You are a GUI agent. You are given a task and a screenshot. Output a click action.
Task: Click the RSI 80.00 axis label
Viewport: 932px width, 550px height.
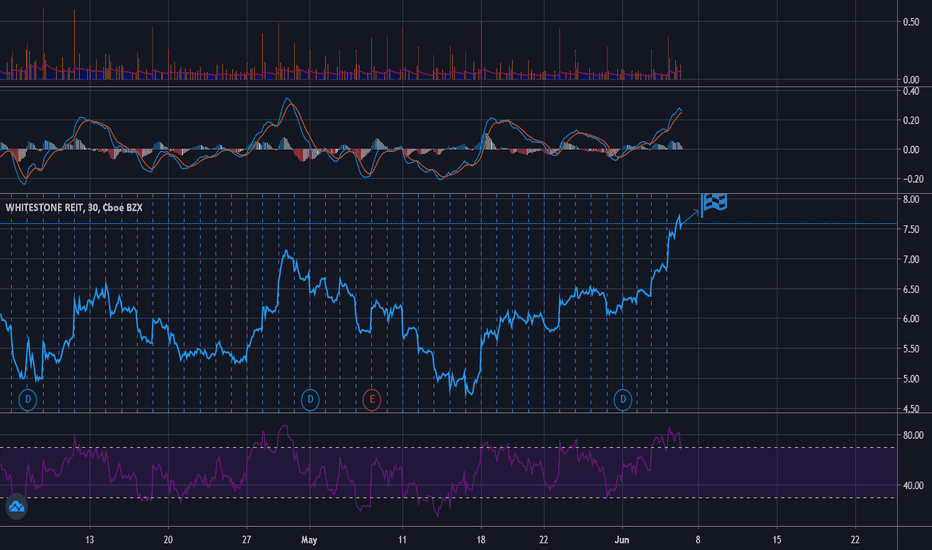[x=913, y=435]
